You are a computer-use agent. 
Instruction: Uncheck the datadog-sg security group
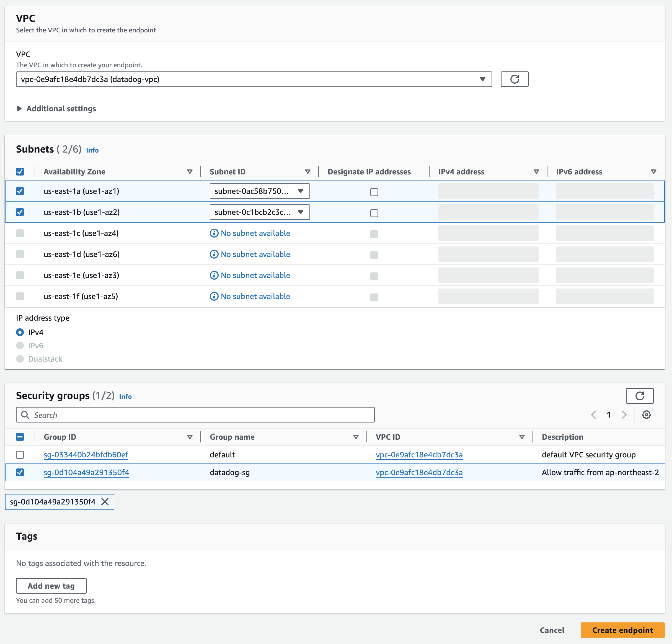click(20, 472)
